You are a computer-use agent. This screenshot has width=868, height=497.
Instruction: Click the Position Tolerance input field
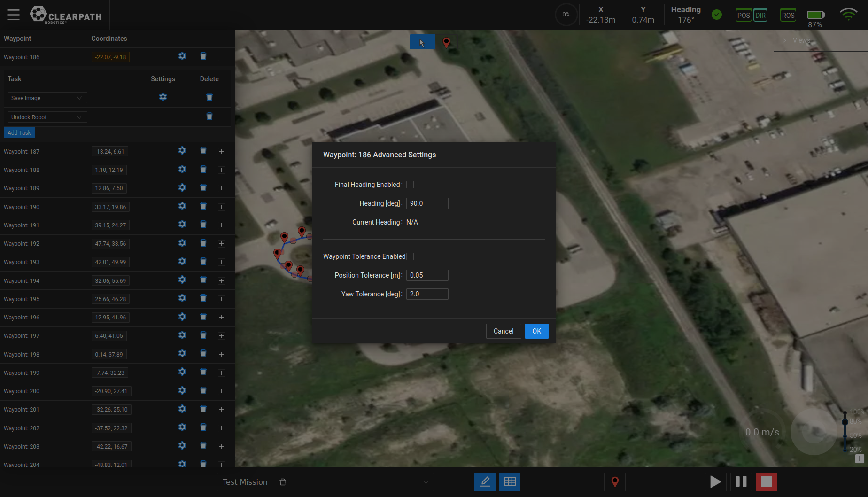pos(427,275)
